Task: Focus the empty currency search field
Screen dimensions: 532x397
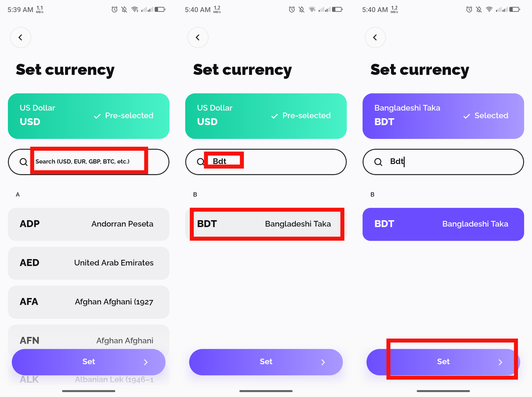Action: tap(89, 162)
